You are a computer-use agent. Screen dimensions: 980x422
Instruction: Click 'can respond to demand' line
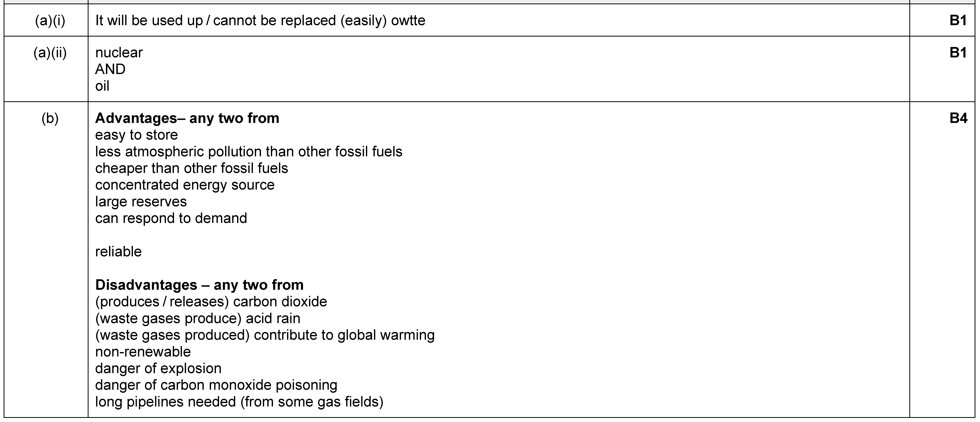point(171,218)
